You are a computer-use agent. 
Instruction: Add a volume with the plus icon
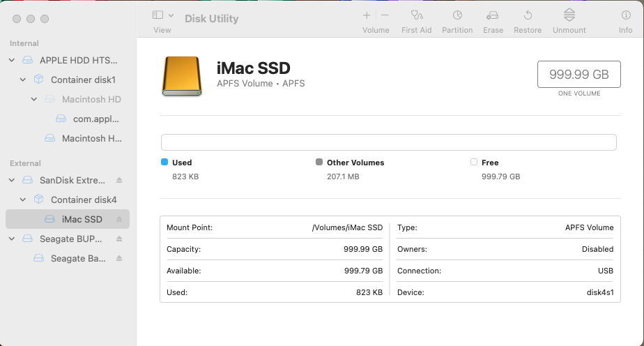367,15
